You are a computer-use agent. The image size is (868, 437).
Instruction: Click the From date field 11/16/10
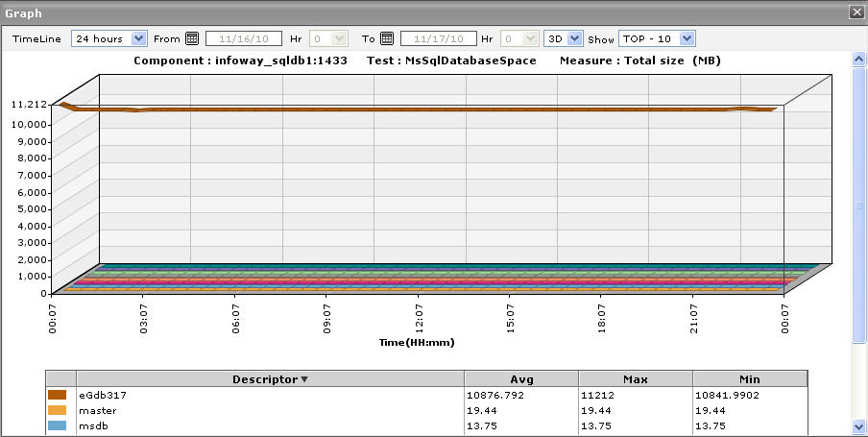(x=244, y=38)
